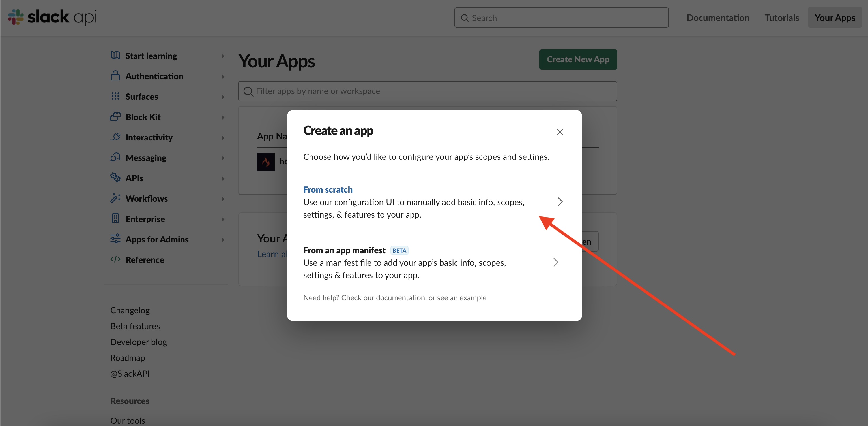Select From an app manifest option
This screenshot has width=868, height=426.
pyautogui.click(x=344, y=250)
